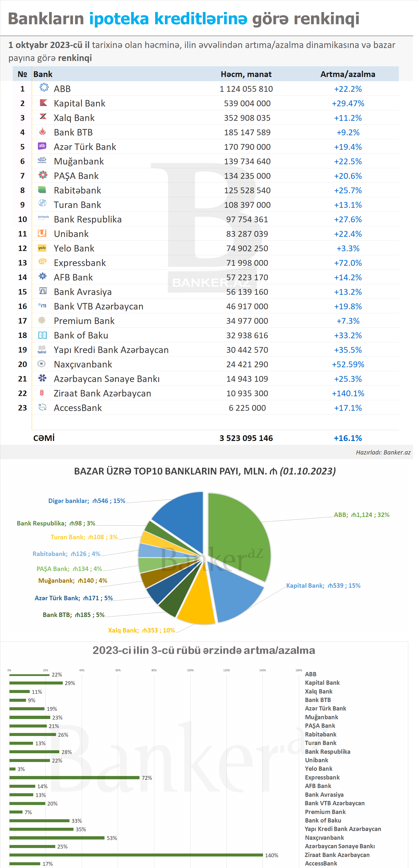Select the Xalq Bank logo
The height and width of the screenshot is (868, 418).
(x=43, y=116)
